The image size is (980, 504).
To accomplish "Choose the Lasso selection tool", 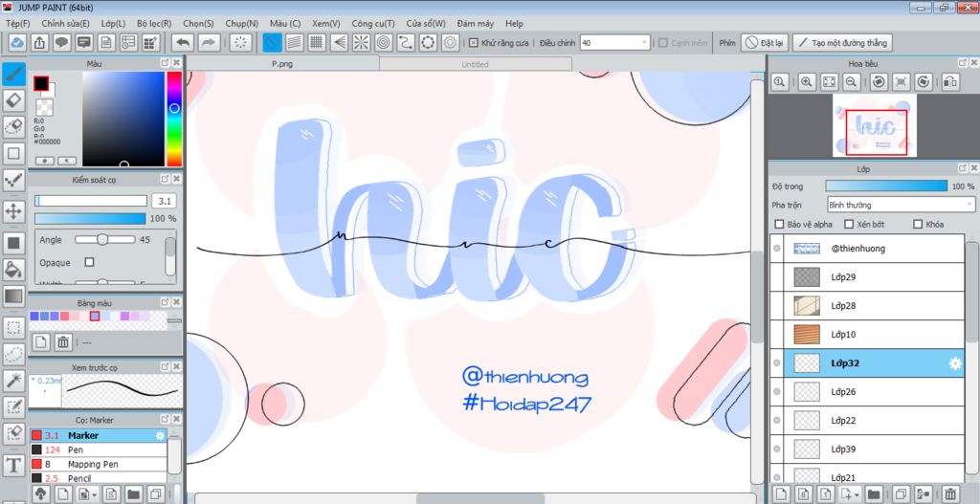I will (x=13, y=354).
